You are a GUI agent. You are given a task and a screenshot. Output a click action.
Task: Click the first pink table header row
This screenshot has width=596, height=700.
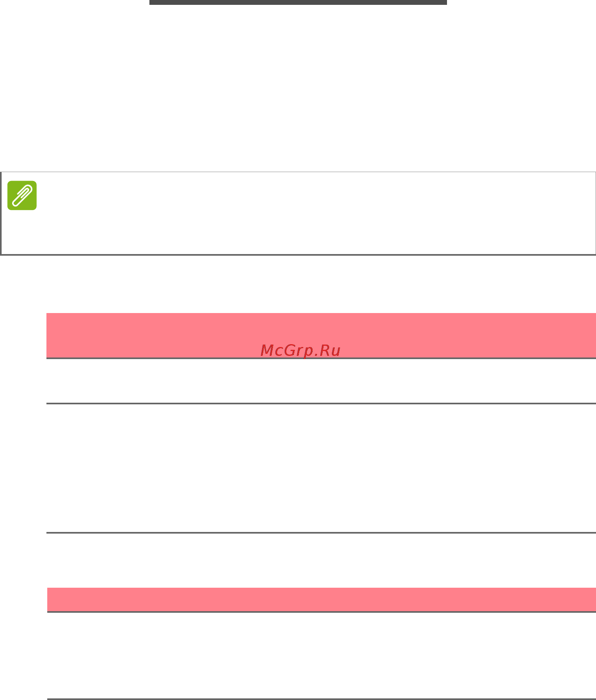click(x=321, y=335)
